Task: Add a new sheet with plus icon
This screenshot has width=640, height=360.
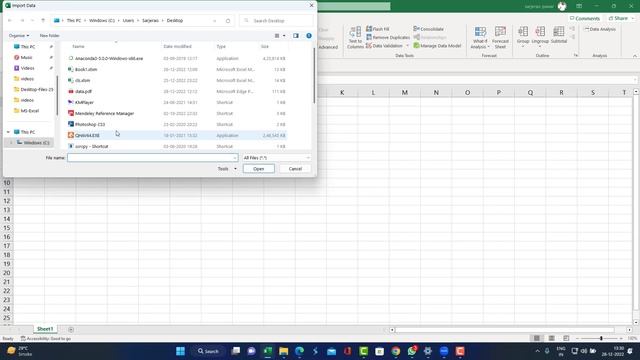Action: [71, 329]
